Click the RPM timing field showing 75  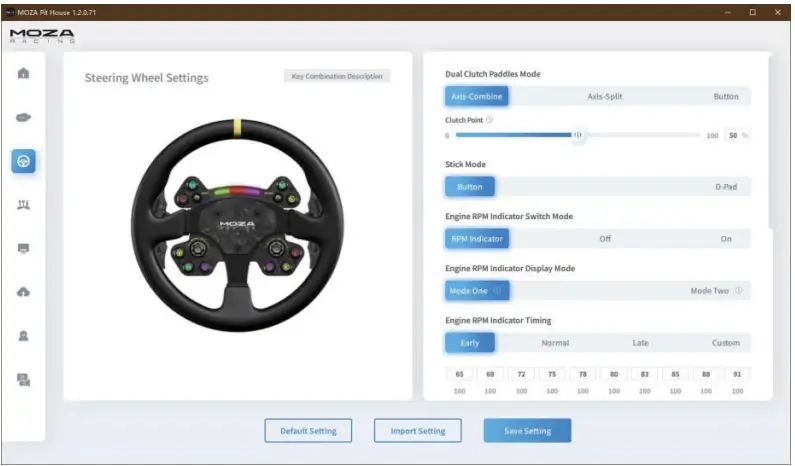[x=552, y=374]
